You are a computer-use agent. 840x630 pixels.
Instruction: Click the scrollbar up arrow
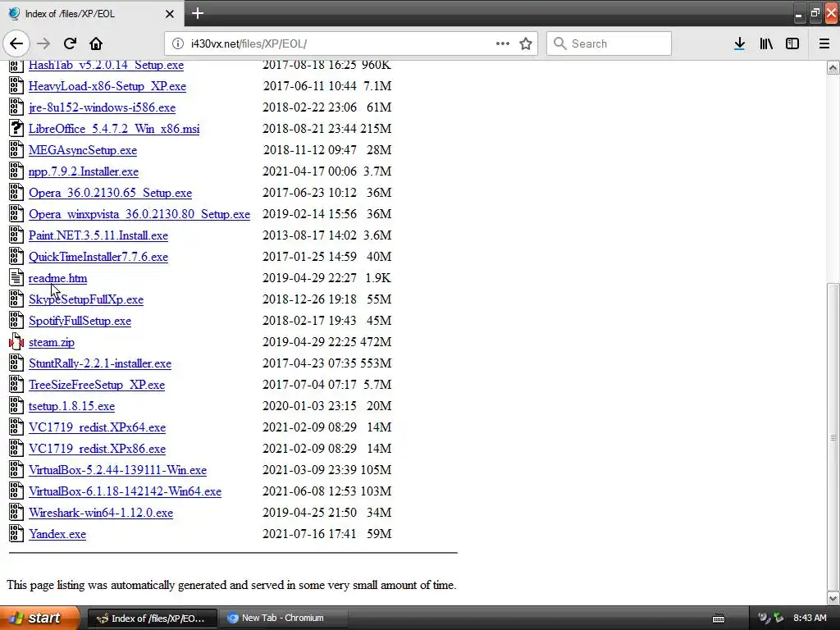pos(833,68)
